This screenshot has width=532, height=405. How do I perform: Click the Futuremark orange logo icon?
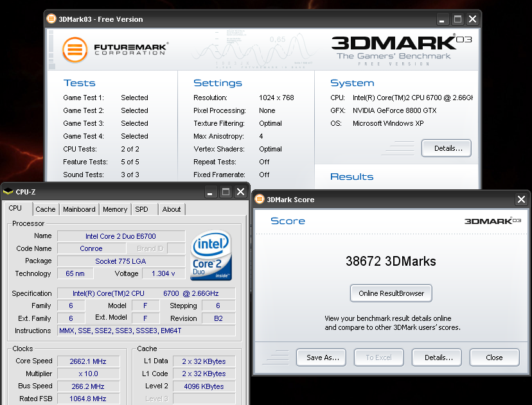[x=75, y=50]
